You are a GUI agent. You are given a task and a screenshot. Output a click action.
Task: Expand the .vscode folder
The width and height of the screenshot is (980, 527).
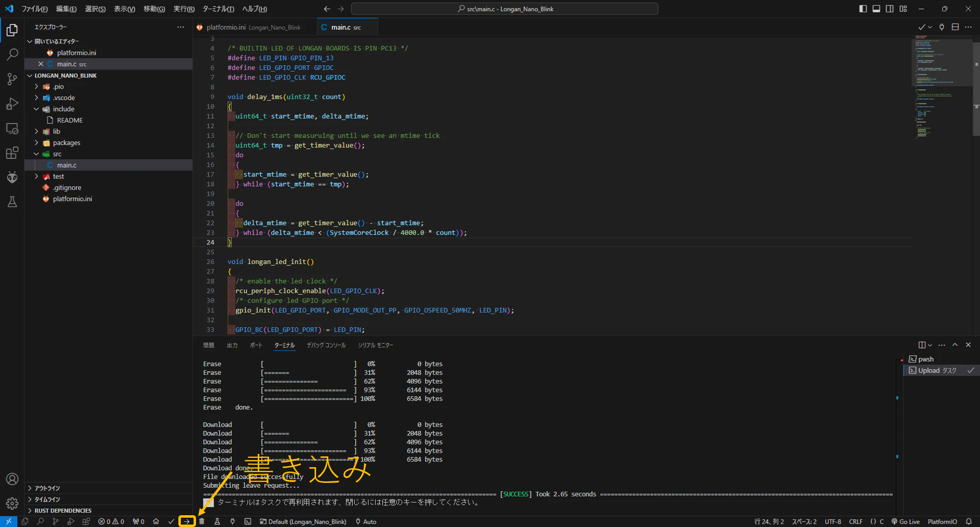click(x=36, y=98)
